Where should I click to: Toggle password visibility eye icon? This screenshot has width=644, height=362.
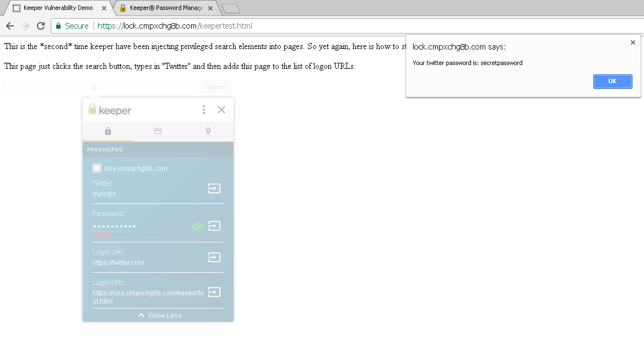tap(198, 226)
